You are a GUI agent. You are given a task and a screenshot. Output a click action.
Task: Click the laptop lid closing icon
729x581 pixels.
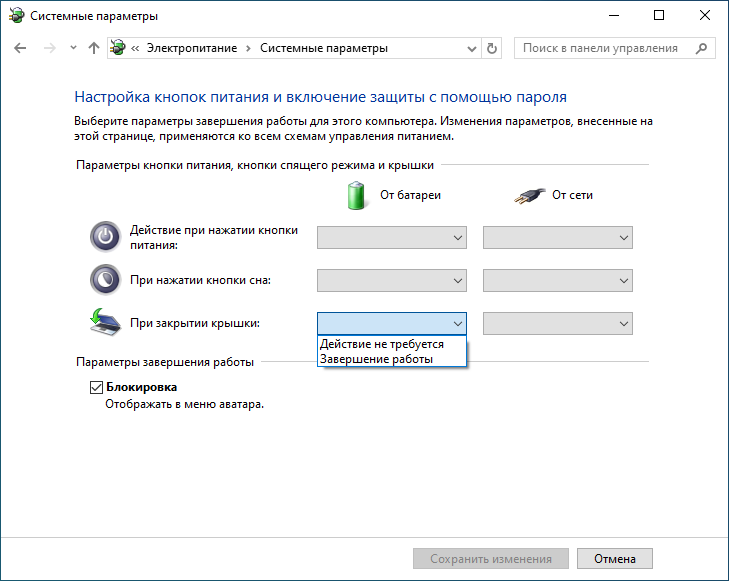click(x=104, y=322)
